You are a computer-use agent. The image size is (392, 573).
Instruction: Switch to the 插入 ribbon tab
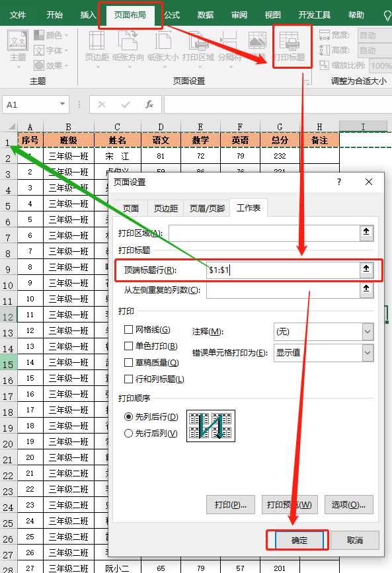(x=88, y=15)
